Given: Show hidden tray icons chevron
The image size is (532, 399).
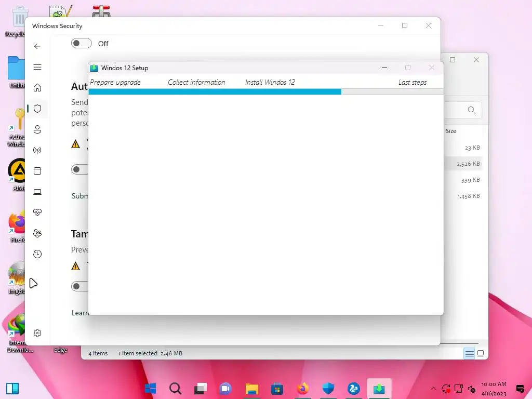Looking at the screenshot, I should coord(433,389).
